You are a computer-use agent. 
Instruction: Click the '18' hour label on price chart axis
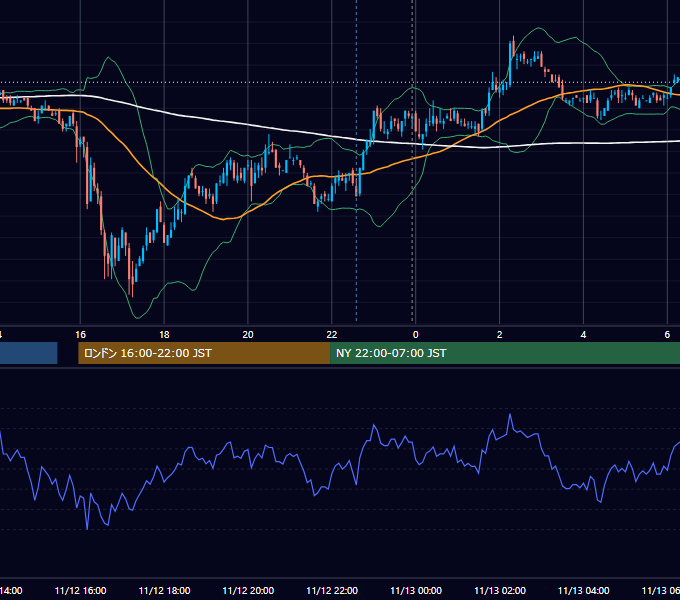(x=164, y=335)
